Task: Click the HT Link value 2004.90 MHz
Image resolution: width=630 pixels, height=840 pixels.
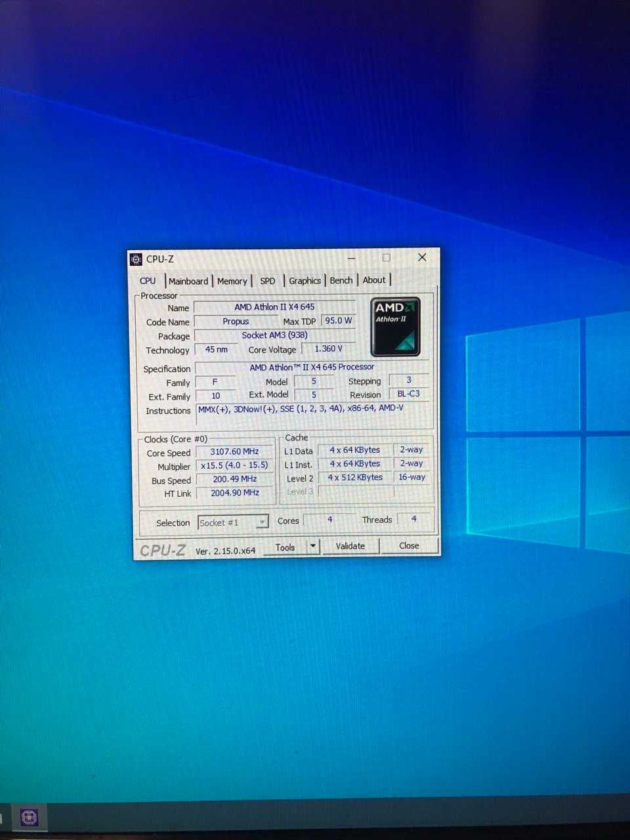Action: [x=235, y=493]
